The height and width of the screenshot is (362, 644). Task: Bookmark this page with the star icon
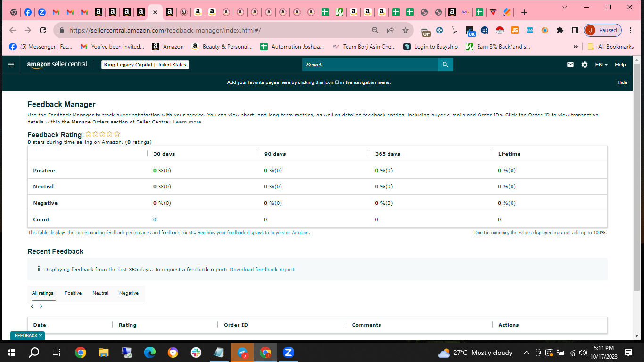[x=405, y=30]
